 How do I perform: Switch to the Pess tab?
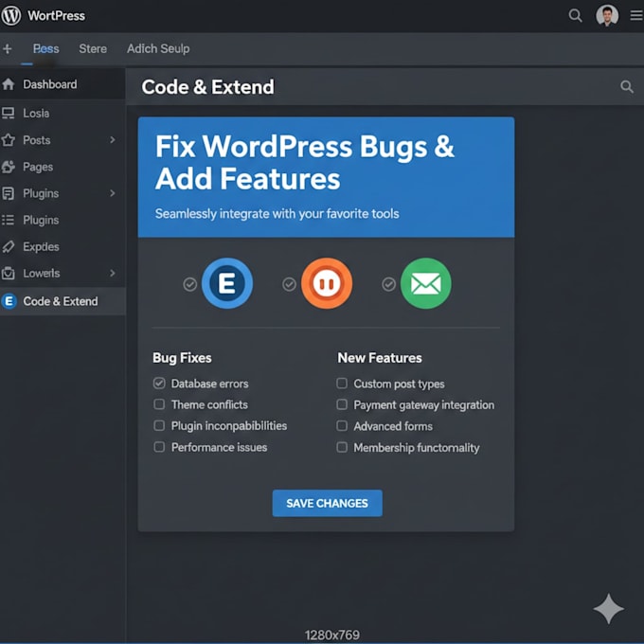pos(46,49)
